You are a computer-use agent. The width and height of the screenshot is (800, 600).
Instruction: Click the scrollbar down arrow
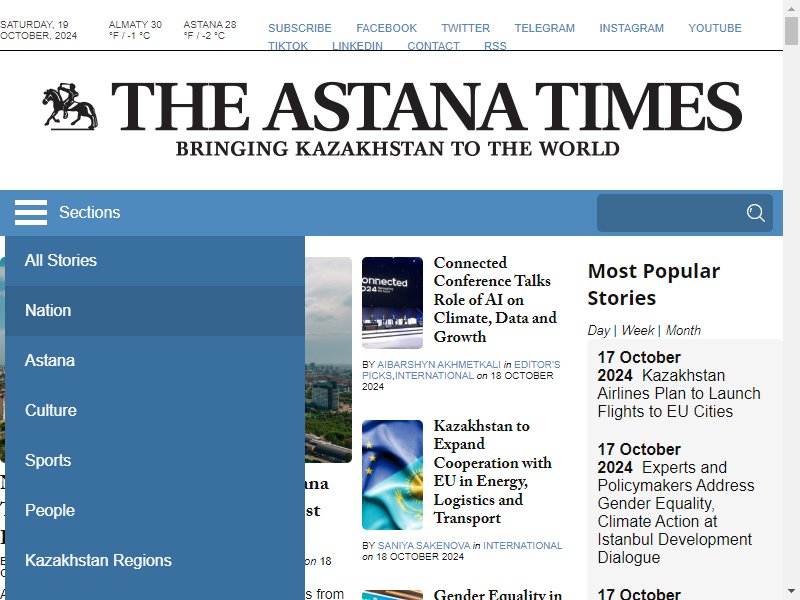791,592
